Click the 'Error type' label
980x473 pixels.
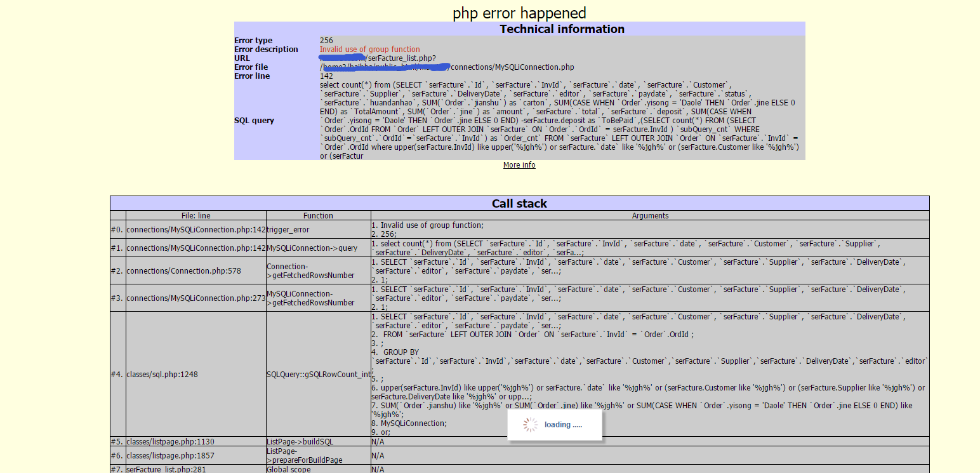tap(253, 41)
